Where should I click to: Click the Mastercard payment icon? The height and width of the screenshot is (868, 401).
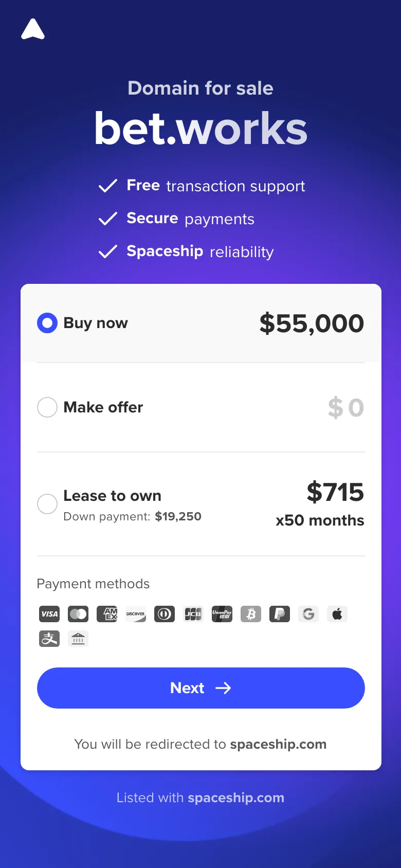click(78, 614)
